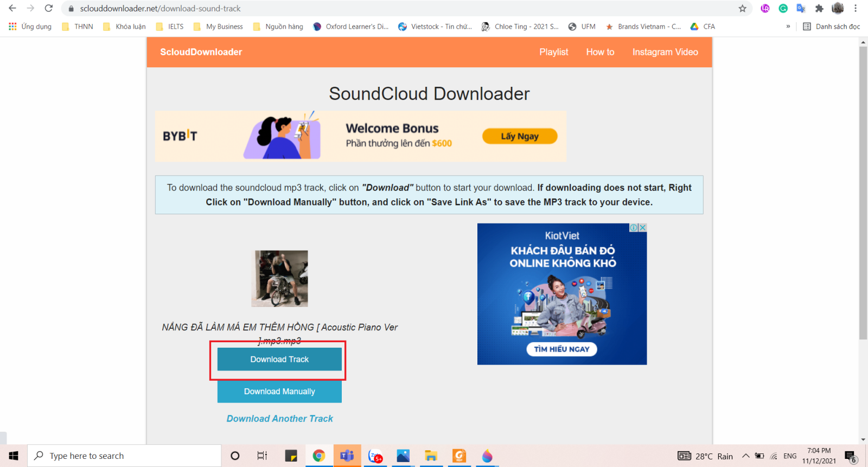Open Sticky Notes on the taskbar

click(x=291, y=456)
